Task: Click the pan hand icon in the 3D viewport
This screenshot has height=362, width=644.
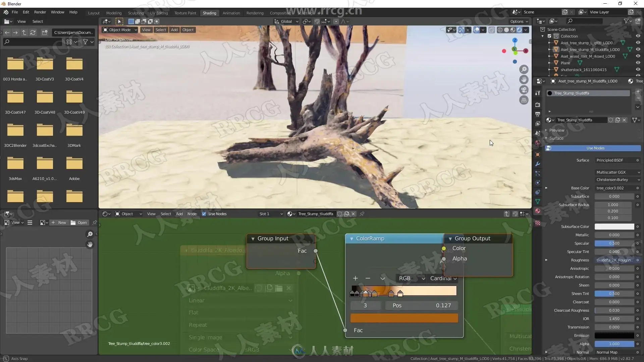Action: (524, 80)
